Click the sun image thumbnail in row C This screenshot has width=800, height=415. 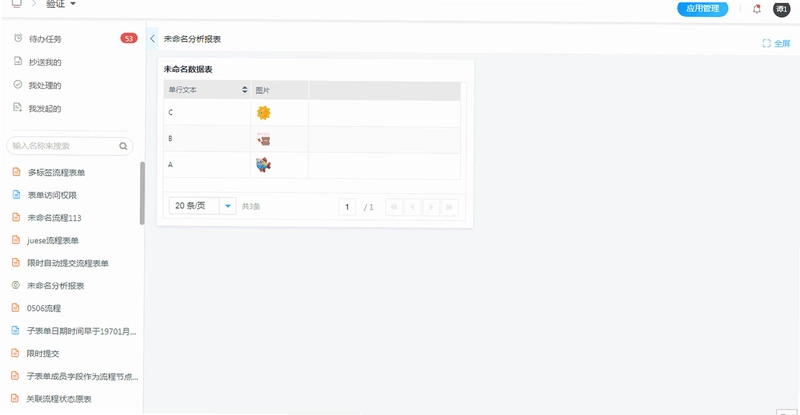(263, 113)
